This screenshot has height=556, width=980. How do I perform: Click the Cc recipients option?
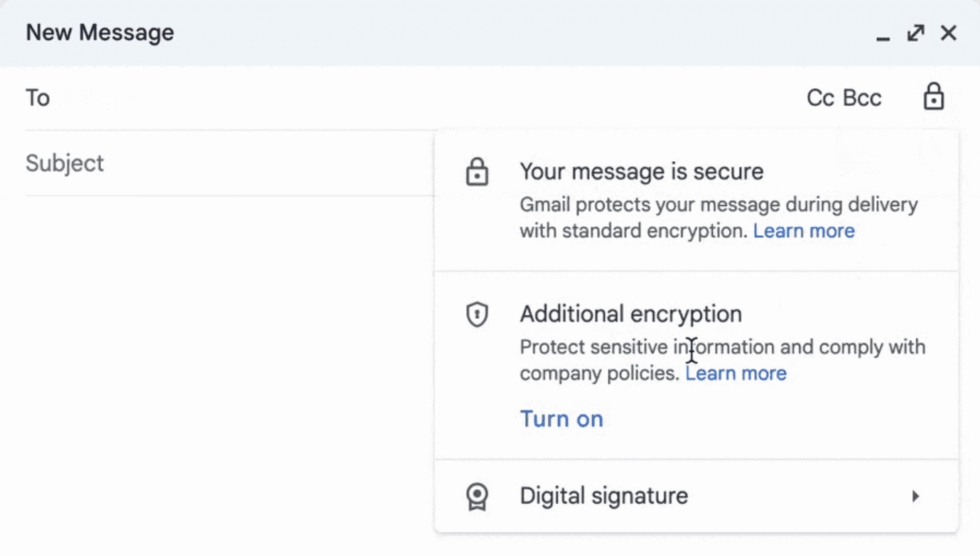coord(822,97)
